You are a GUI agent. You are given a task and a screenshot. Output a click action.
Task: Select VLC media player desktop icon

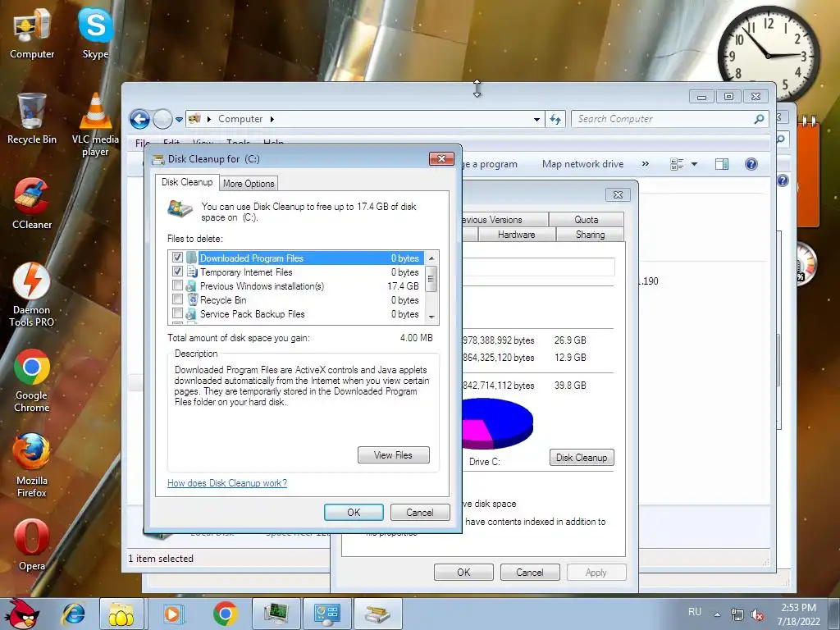(x=95, y=125)
